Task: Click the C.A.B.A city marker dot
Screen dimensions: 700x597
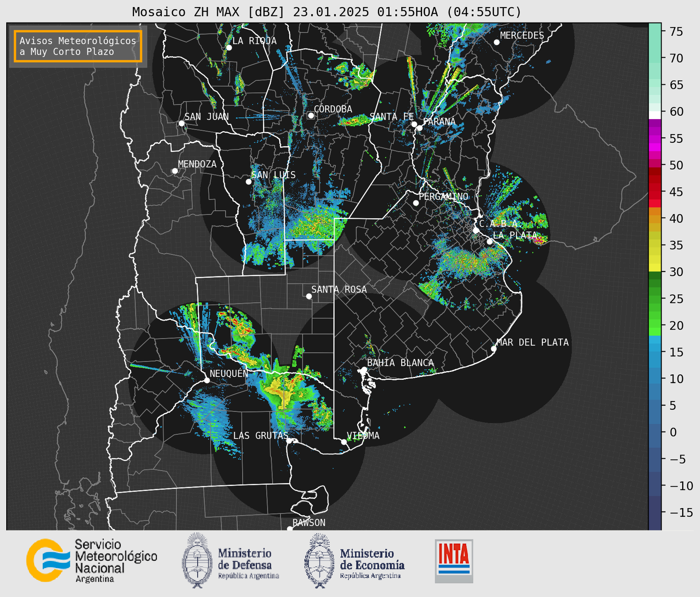Action: coord(476,230)
